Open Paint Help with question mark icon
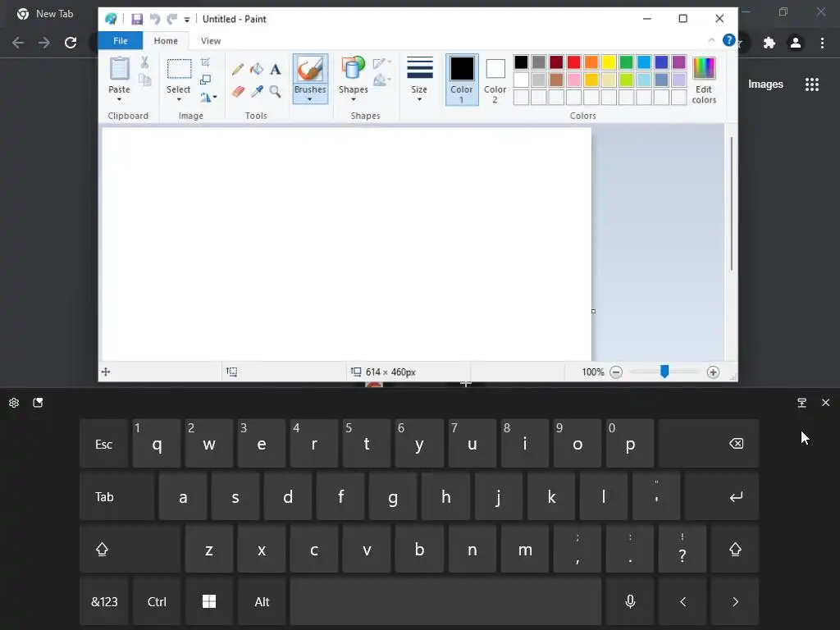840x630 pixels. tap(728, 40)
